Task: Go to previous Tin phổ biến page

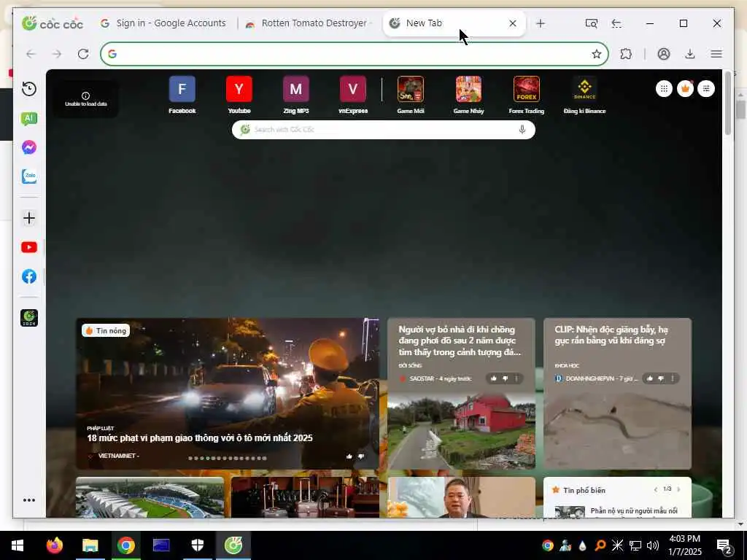Action: [656, 489]
